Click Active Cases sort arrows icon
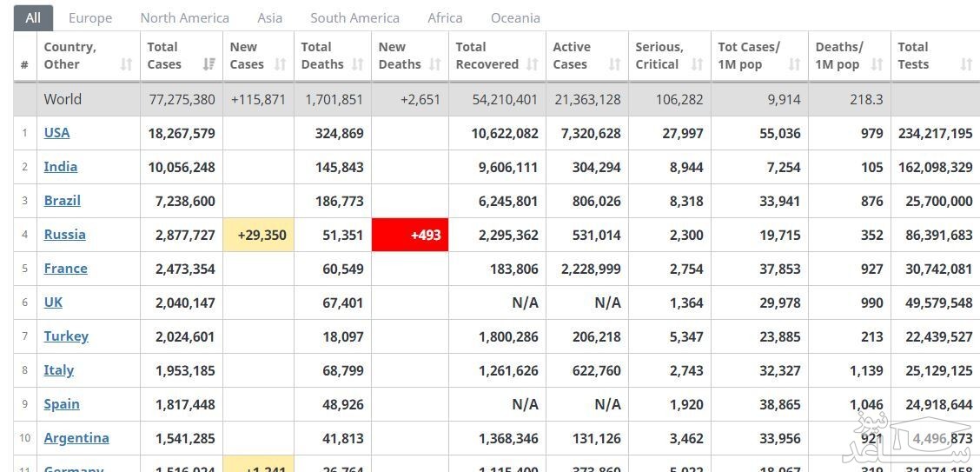This screenshot has width=980, height=472. click(614, 64)
